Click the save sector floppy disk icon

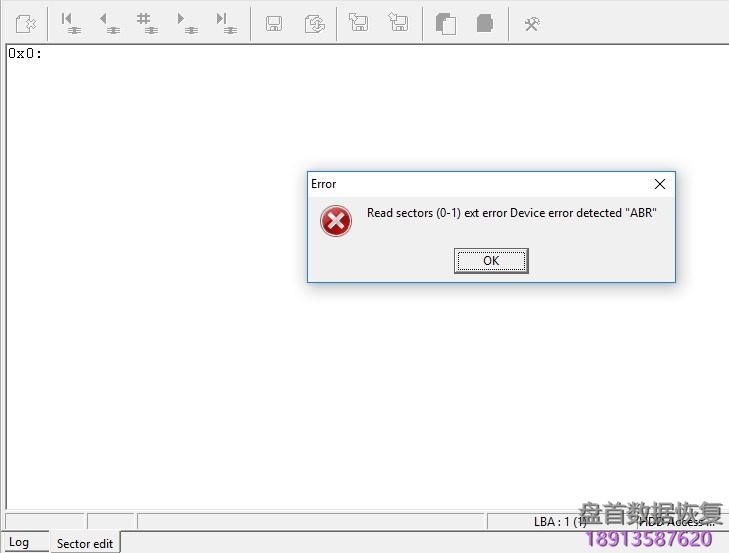[273, 24]
